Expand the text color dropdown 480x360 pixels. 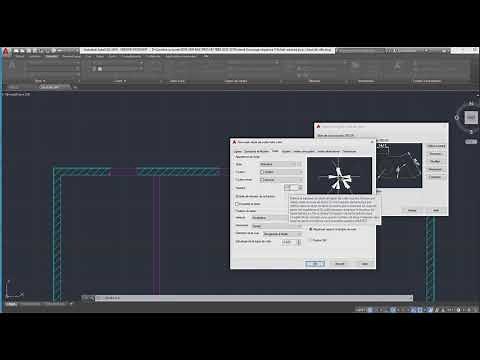click(281, 172)
